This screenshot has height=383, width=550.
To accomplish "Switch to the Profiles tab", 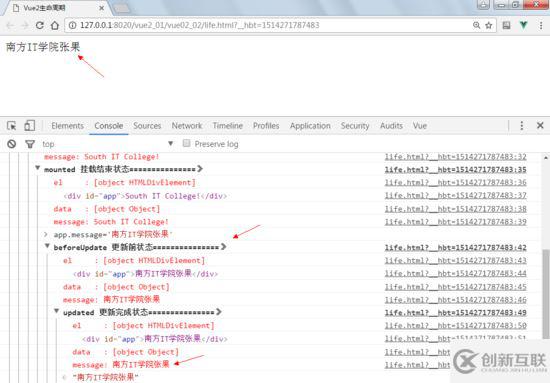I will (x=266, y=126).
